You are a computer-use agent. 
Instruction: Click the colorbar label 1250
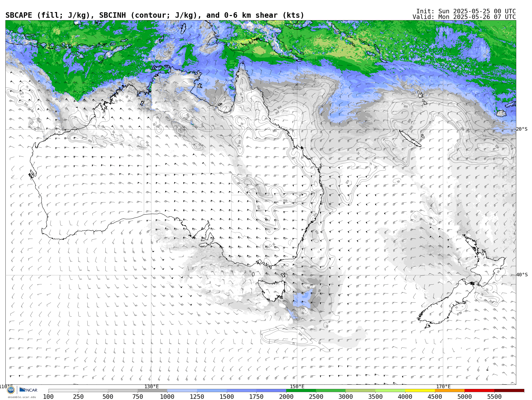pyautogui.click(x=197, y=397)
